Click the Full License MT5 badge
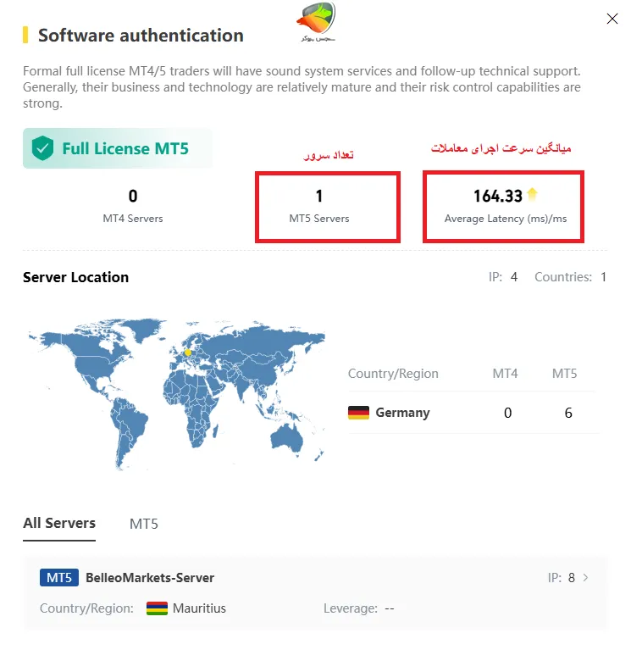The height and width of the screenshot is (672, 631). 118,149
